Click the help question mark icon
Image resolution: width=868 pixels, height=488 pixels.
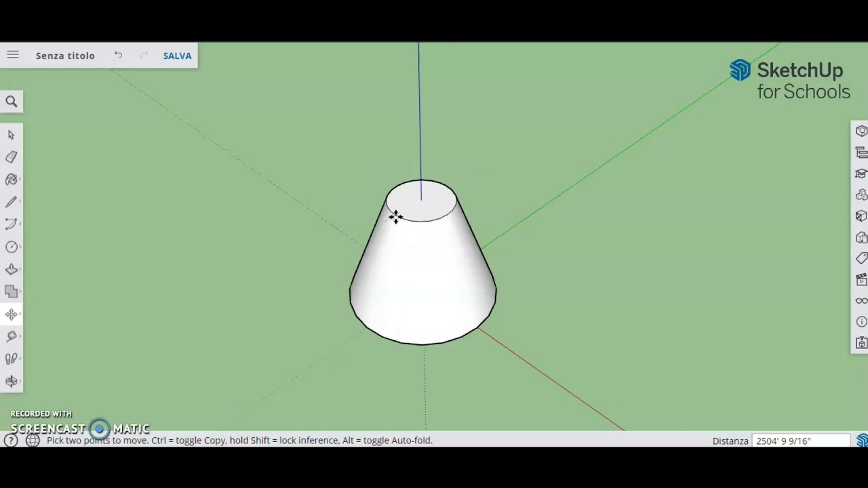pyautogui.click(x=10, y=441)
